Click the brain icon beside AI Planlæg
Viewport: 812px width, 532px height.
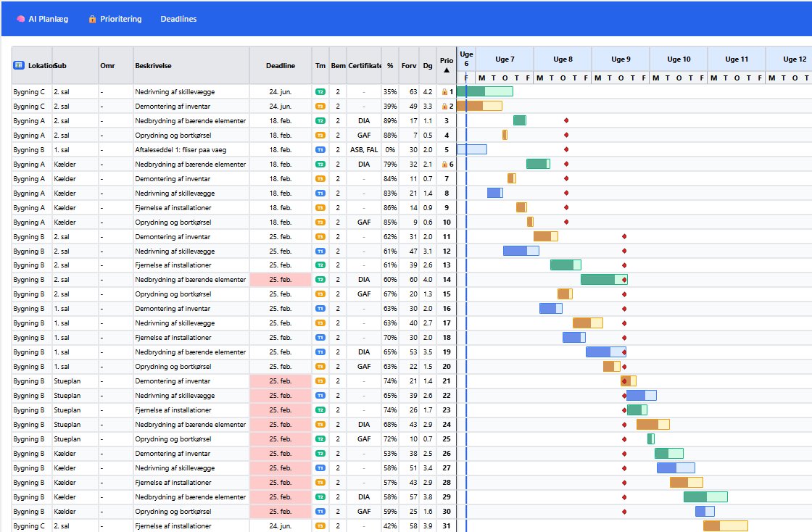[21, 19]
